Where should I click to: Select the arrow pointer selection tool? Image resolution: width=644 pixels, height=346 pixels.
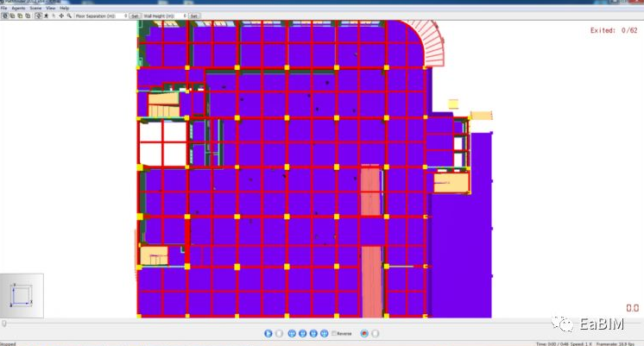pyautogui.click(x=54, y=16)
